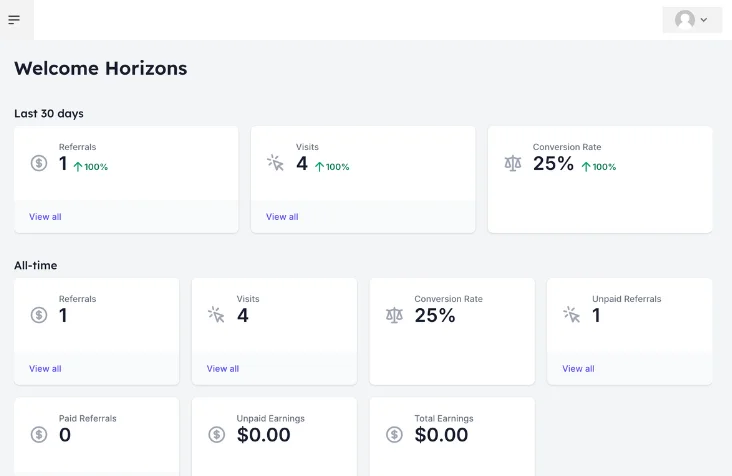The width and height of the screenshot is (732, 476).
Task: Click the Total Earnings $0.00 value
Action: (441, 435)
